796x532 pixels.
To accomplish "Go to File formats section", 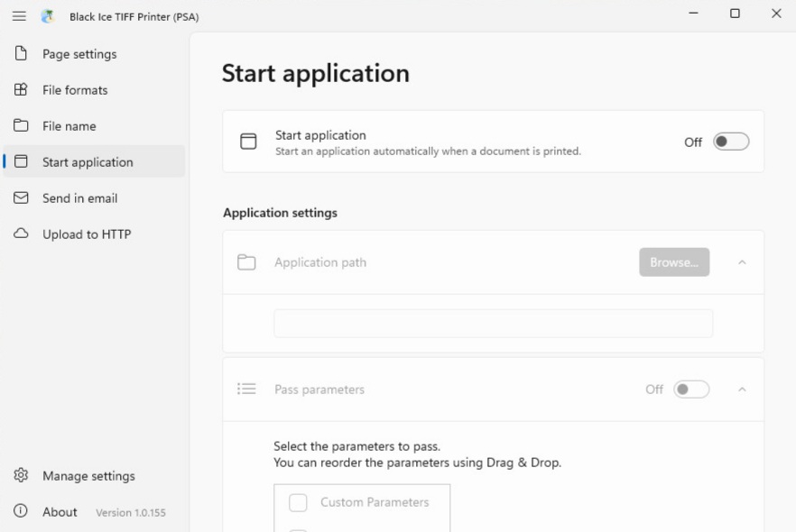I will click(x=95, y=90).
